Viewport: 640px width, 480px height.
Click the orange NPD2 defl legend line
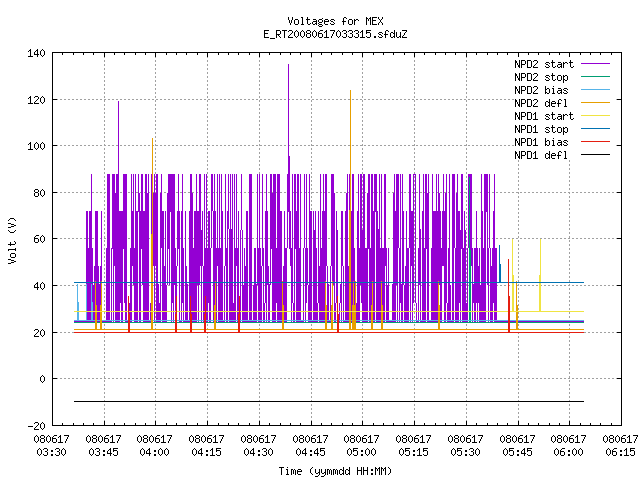tap(595, 103)
